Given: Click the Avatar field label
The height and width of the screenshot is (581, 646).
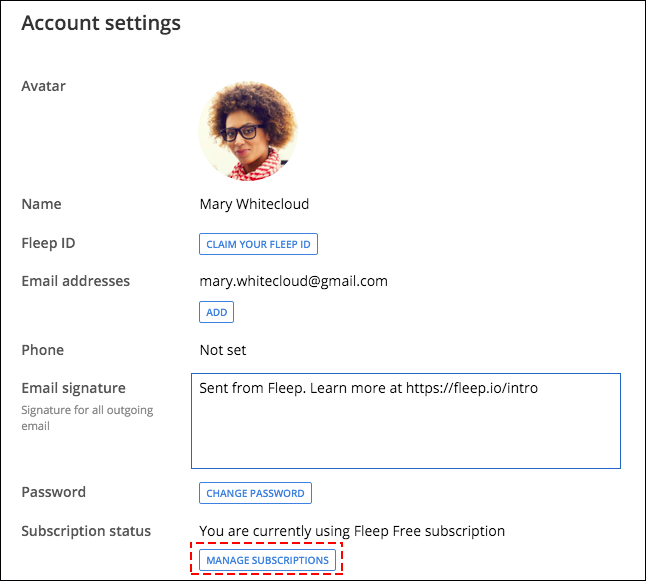Looking at the screenshot, I should 43,86.
